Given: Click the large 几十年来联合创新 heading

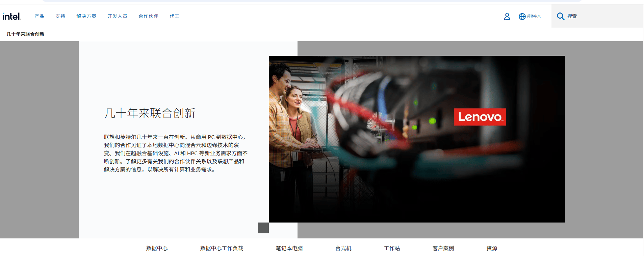Looking at the screenshot, I should 150,113.
